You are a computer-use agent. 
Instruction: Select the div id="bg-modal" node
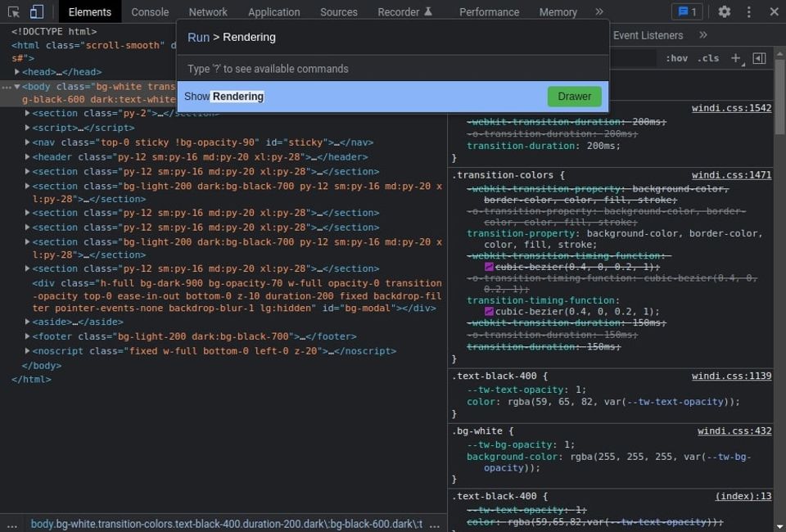[x=237, y=295]
